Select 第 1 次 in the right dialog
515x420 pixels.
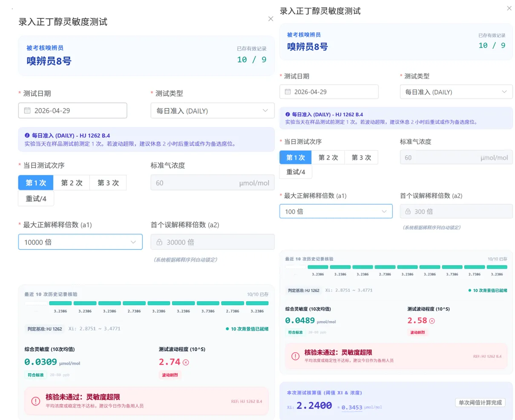click(296, 157)
